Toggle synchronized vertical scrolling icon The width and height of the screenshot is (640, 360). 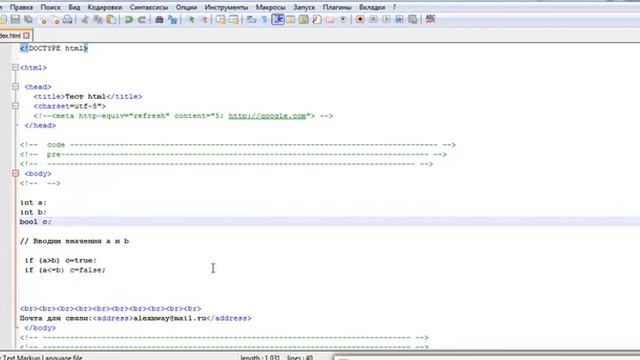[221, 19]
